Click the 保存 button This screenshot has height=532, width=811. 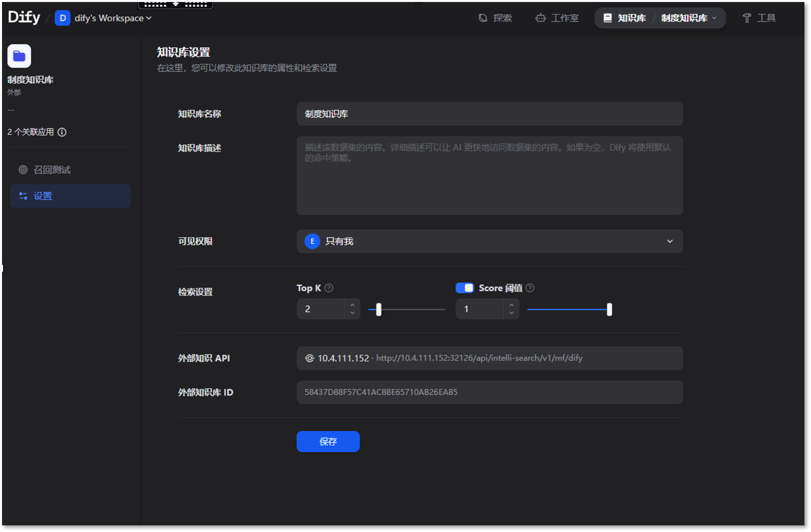[328, 442]
